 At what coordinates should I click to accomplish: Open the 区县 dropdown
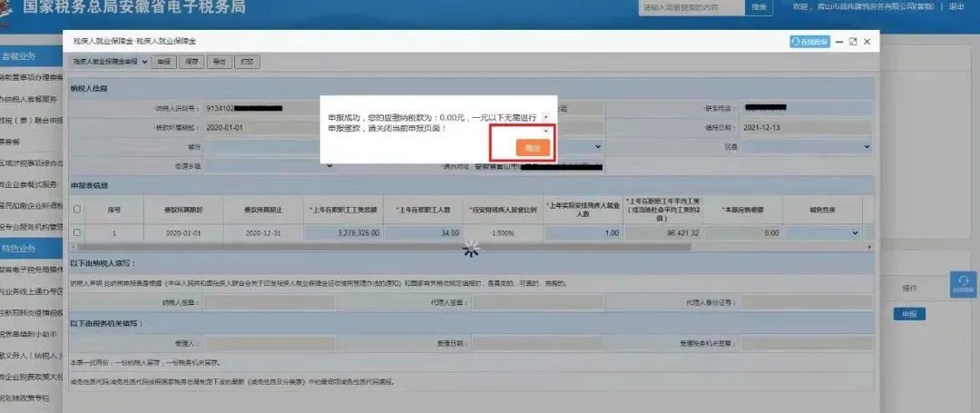(807, 147)
